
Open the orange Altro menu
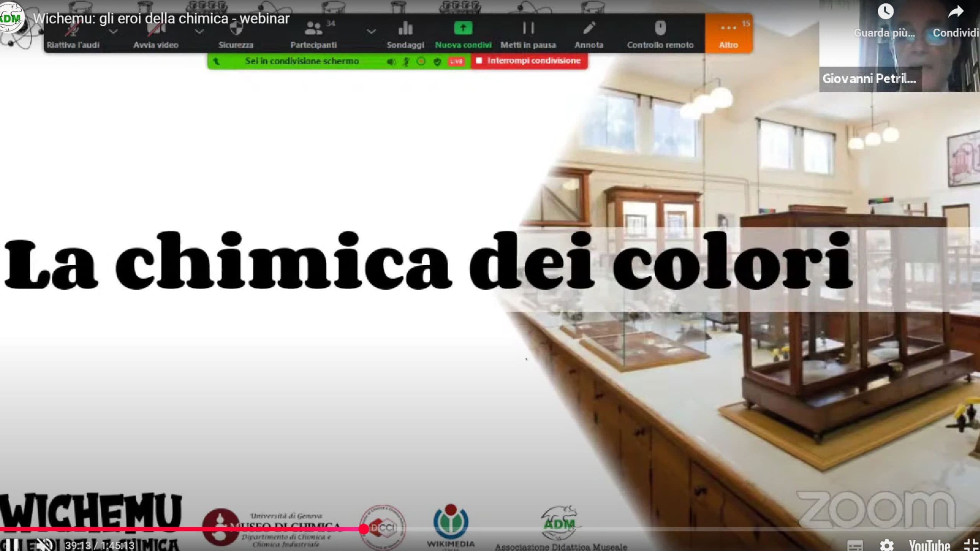click(x=728, y=34)
